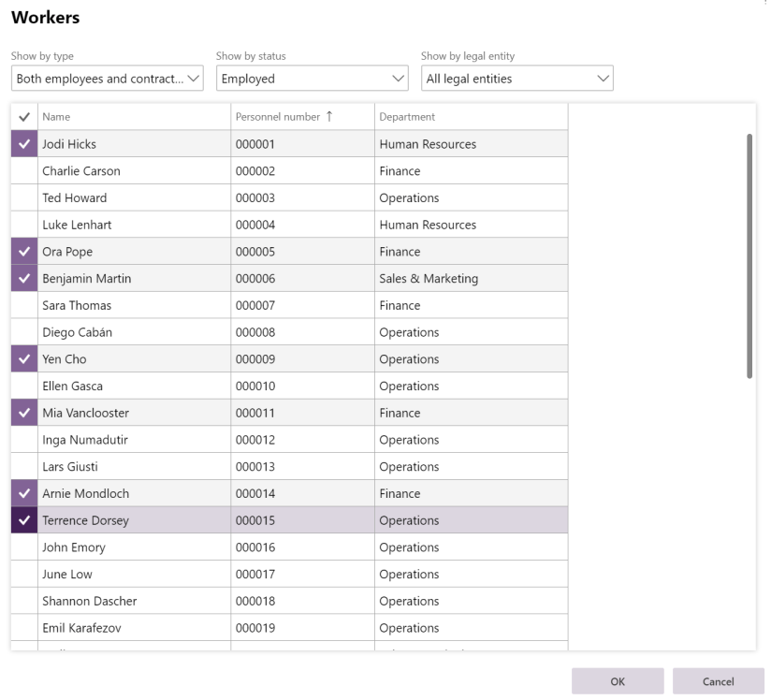
Task: Open the Show by legal entity dropdown
Action: click(516, 79)
